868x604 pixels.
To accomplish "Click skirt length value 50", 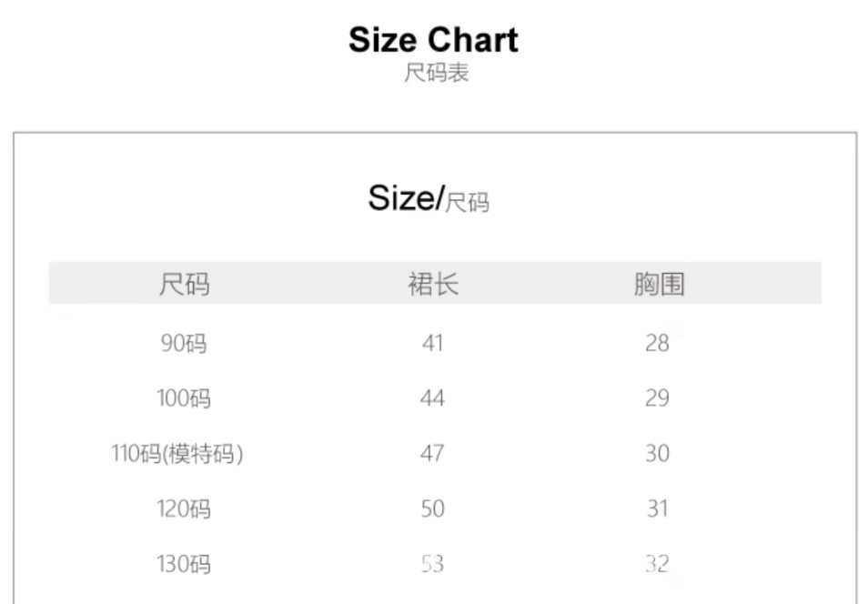I will (432, 508).
